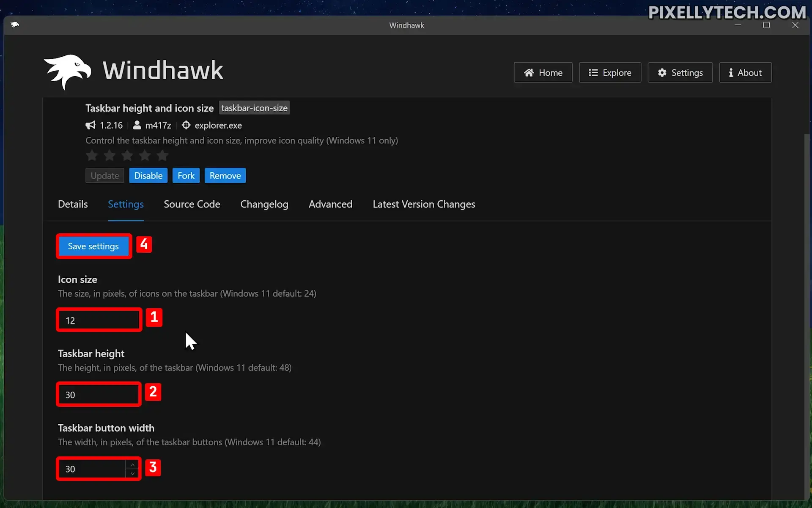Fork the taskbar-icon-size mod
This screenshot has width=812, height=508.
click(186, 176)
